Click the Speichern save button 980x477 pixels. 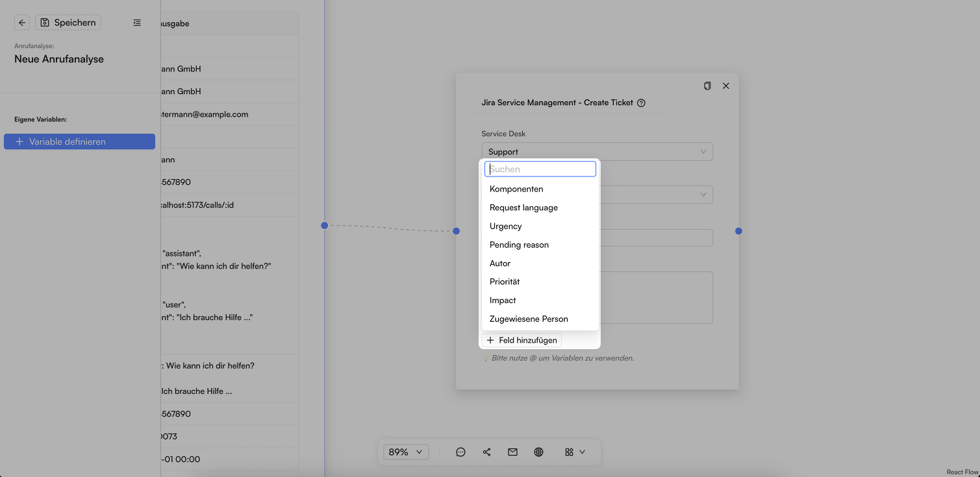(68, 23)
